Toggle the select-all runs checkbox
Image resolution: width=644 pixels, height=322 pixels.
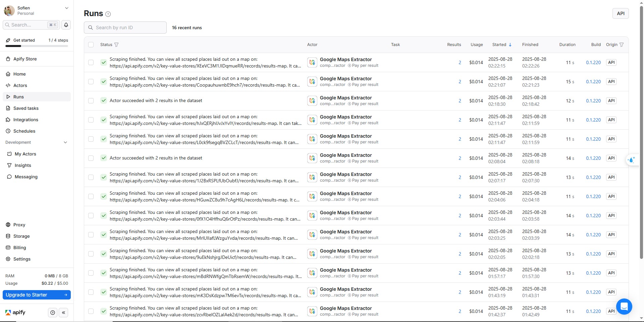91,45
